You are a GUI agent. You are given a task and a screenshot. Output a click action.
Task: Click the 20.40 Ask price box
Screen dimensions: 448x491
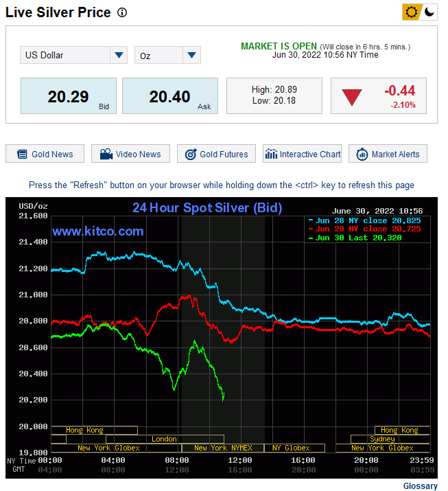[x=170, y=96]
